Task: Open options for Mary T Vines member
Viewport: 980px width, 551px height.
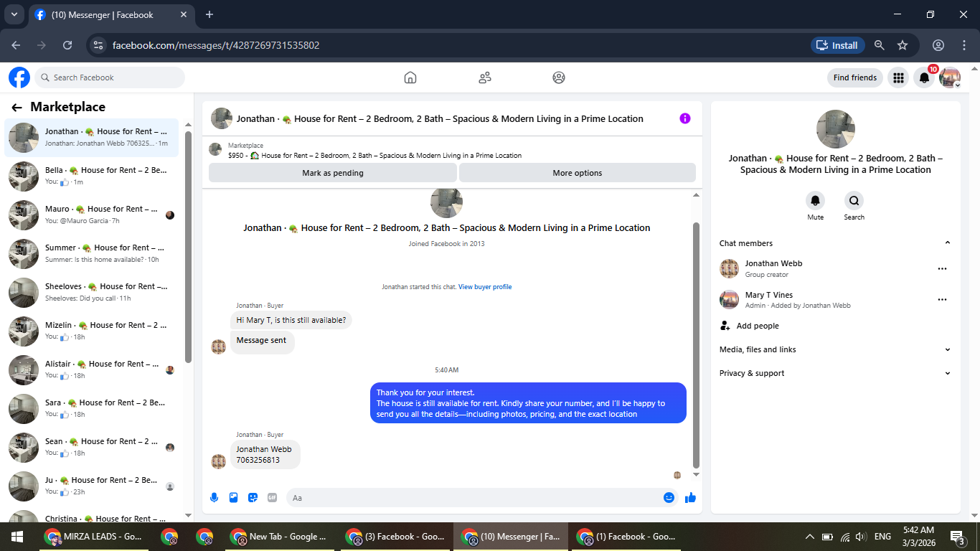Action: pyautogui.click(x=942, y=299)
